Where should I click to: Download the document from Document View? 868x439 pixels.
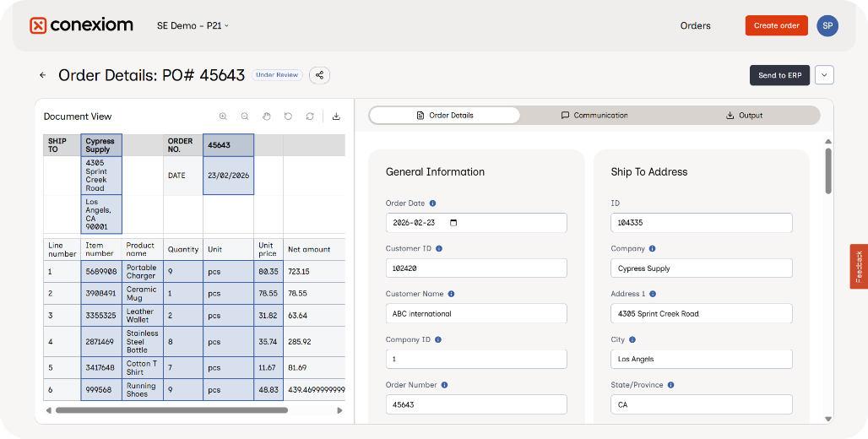click(x=336, y=117)
